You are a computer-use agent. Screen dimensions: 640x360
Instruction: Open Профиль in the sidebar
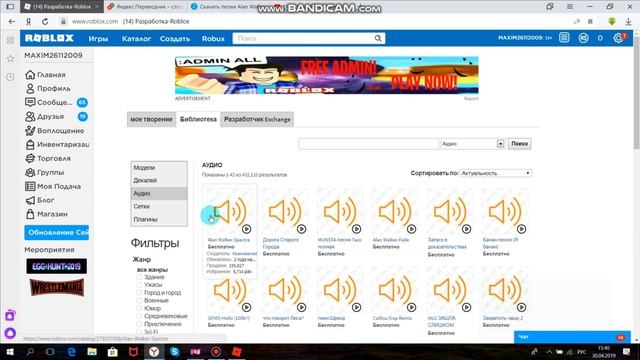click(48, 89)
